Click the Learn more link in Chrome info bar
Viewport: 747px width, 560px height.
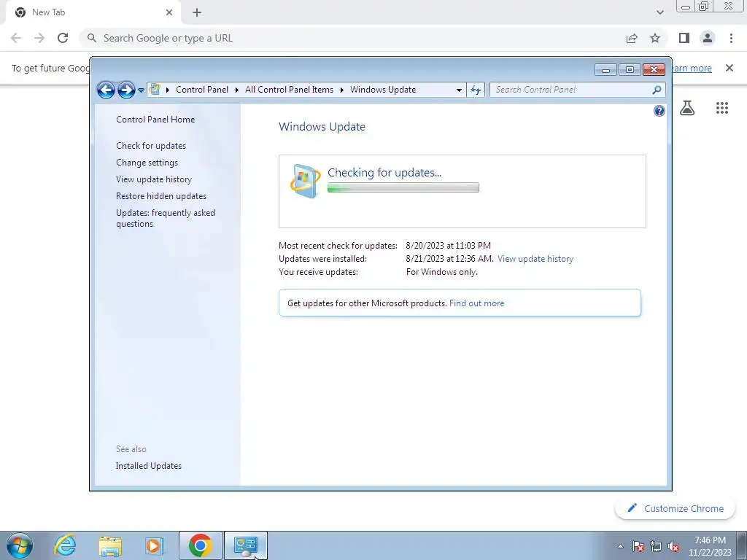[x=692, y=68]
